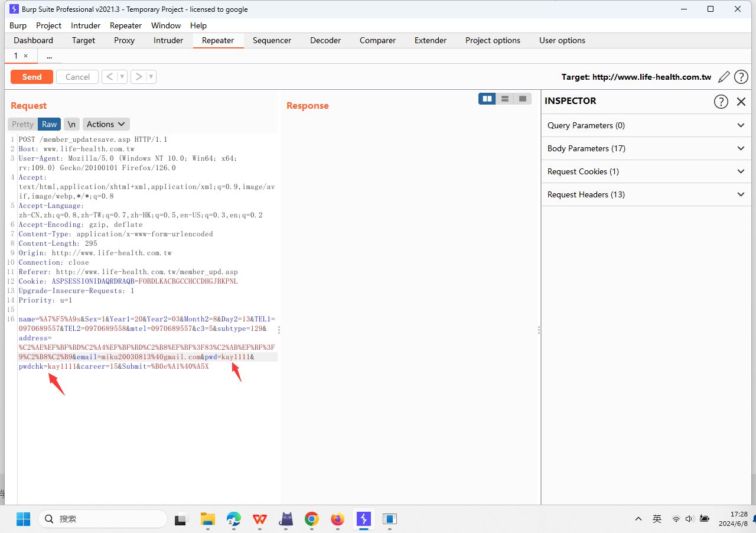This screenshot has width=756, height=533.
Task: Open the Burp menu
Action: (x=18, y=25)
